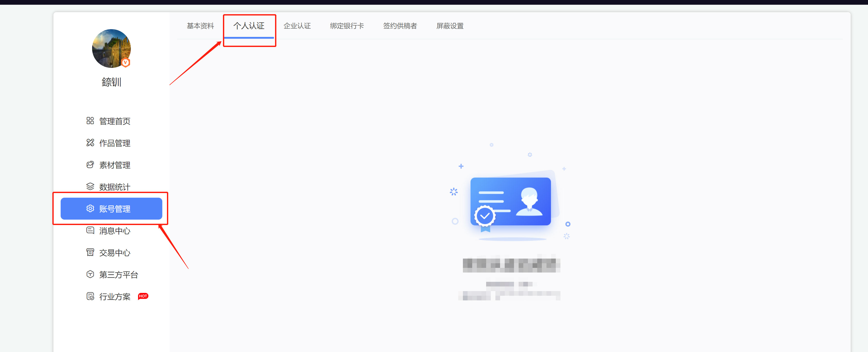The image size is (868, 352).
Task: Click the 消息中心 chat icon
Action: tap(90, 231)
